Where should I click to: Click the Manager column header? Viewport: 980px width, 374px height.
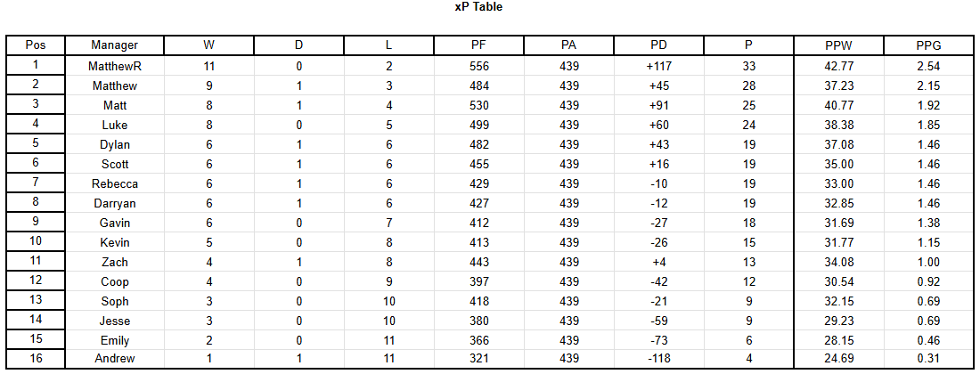point(114,45)
